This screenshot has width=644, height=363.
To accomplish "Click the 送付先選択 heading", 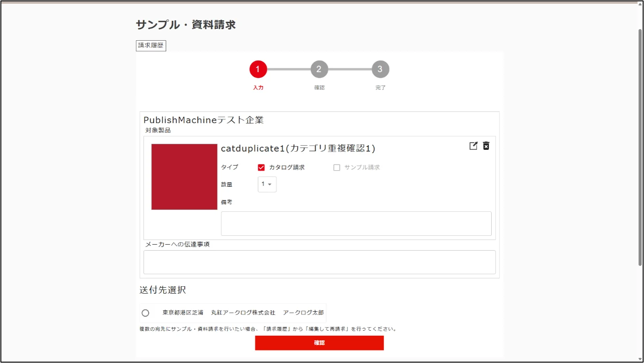I will coord(163,290).
